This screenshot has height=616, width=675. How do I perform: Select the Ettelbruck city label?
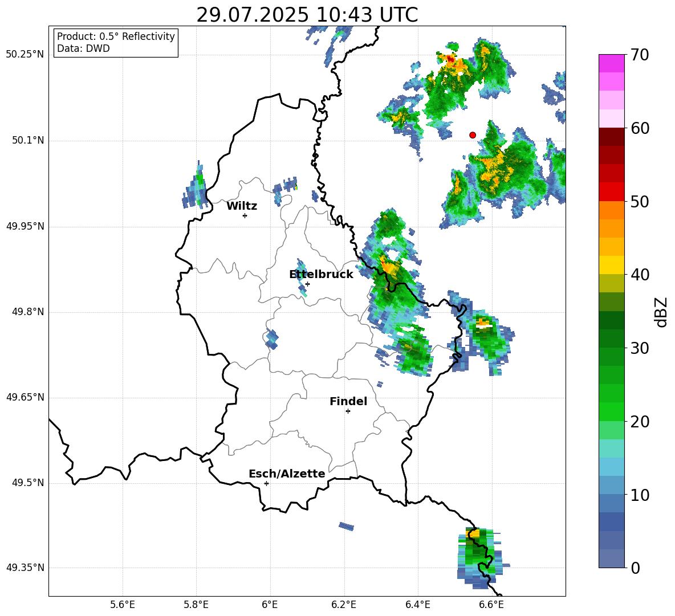(321, 275)
